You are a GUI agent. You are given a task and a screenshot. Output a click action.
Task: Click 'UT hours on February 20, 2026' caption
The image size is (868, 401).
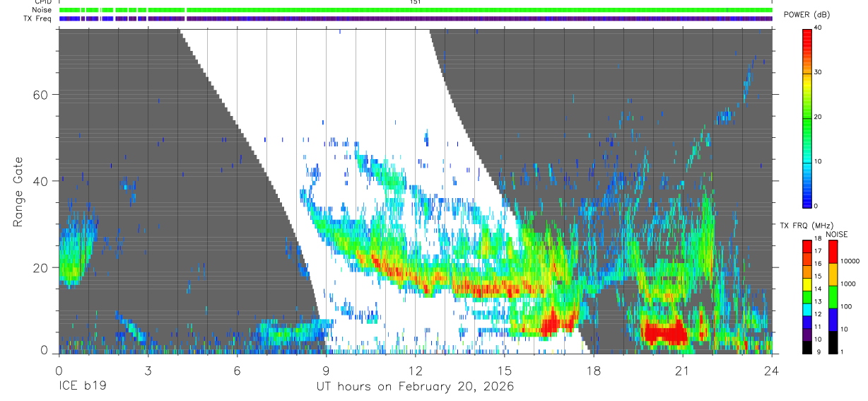click(x=415, y=387)
